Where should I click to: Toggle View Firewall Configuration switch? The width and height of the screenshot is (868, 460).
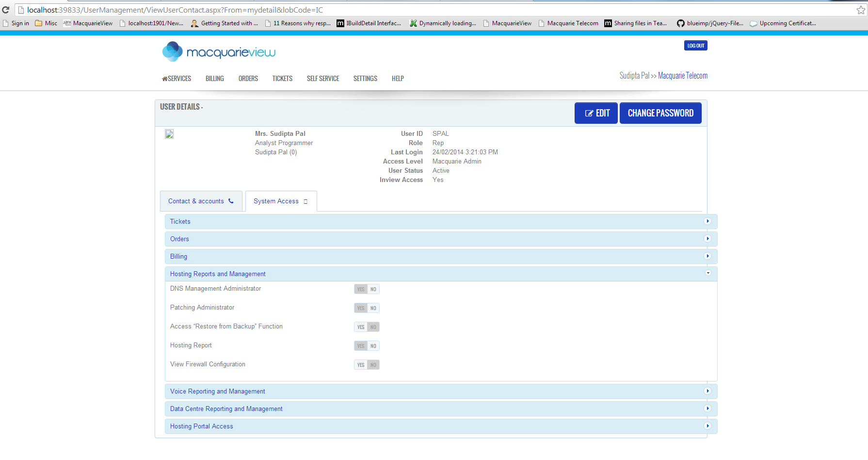point(367,365)
